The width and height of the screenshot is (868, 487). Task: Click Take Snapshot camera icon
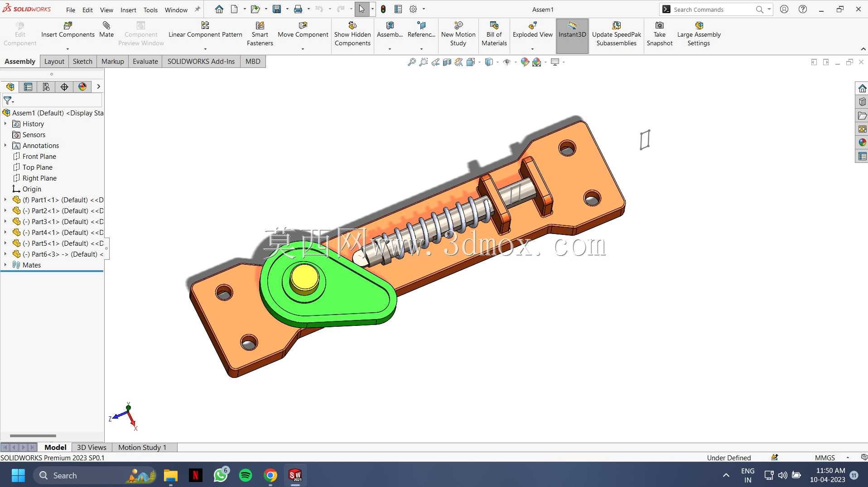[660, 26]
